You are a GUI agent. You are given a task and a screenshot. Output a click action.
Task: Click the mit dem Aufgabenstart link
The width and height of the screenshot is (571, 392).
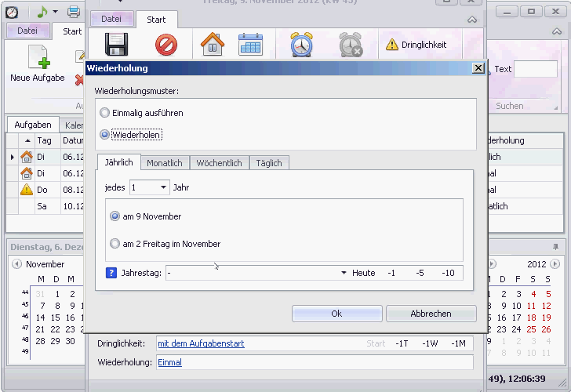click(x=201, y=343)
